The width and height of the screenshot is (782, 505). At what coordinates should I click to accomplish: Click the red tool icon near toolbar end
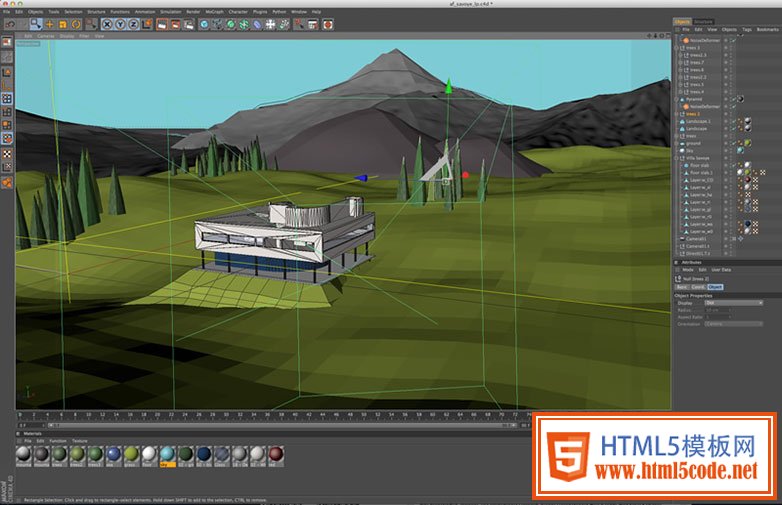tap(299, 24)
